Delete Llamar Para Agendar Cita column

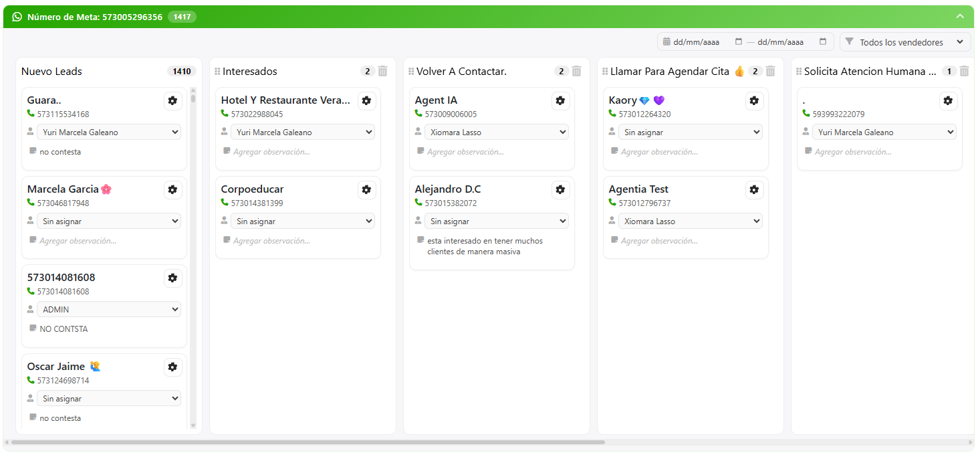[x=771, y=71]
